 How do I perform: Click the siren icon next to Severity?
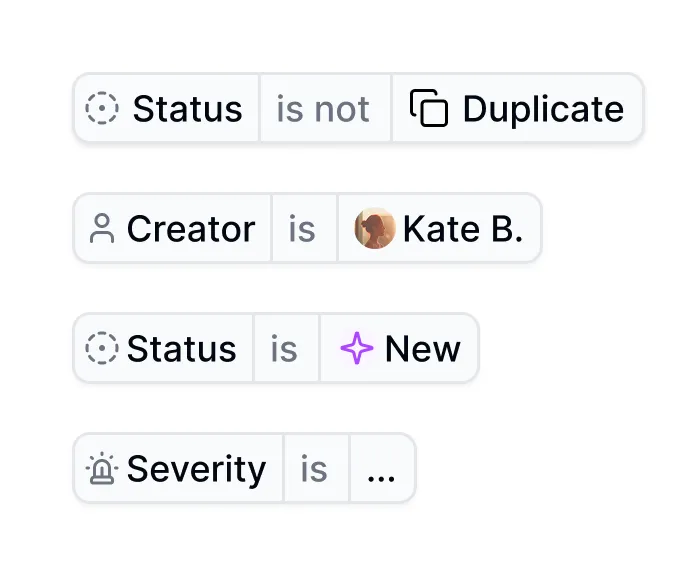(102, 468)
